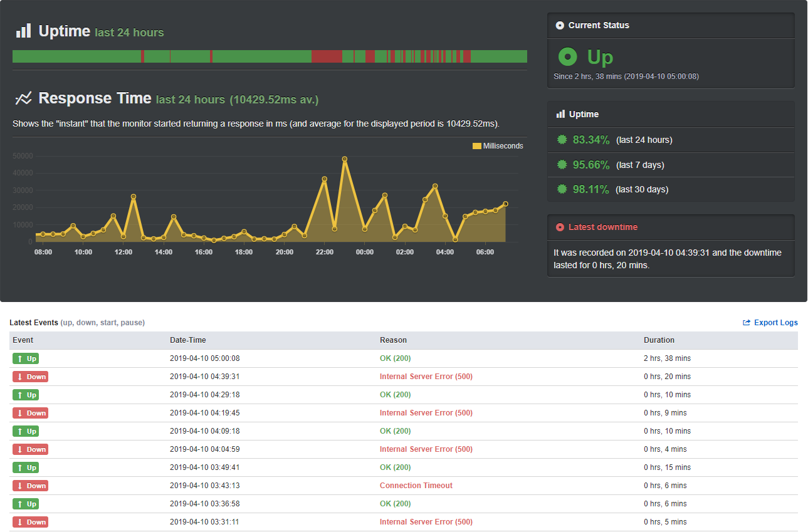Click the green badge next to 83.34%
This screenshot has width=808, height=532.
point(562,140)
